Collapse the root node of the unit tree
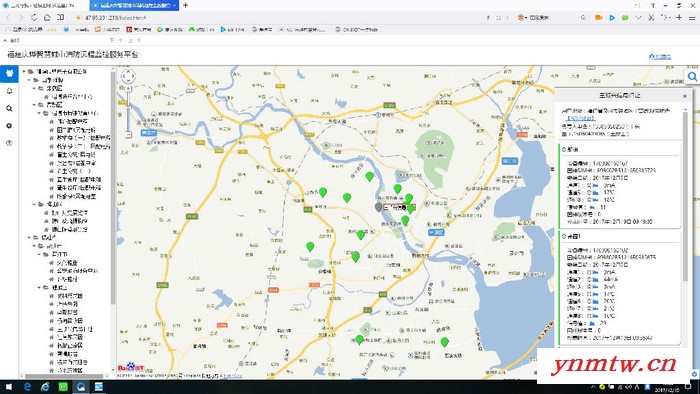Image resolution: width=700 pixels, height=394 pixels. [x=24, y=71]
